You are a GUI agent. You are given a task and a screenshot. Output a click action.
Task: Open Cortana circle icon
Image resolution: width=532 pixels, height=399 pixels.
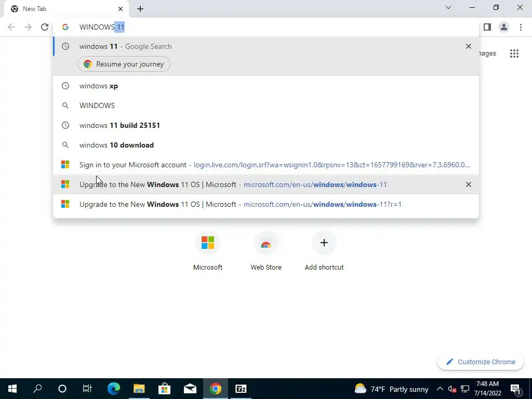(x=62, y=389)
